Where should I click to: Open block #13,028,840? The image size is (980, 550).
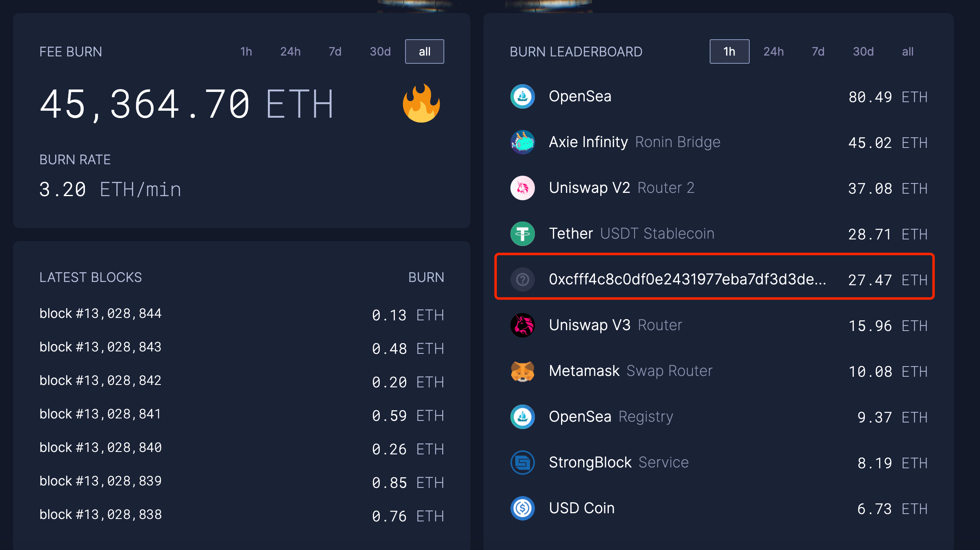(100, 447)
